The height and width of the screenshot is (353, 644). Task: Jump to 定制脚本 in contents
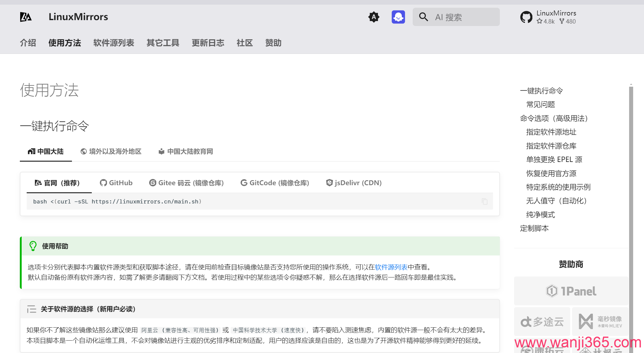[534, 228]
